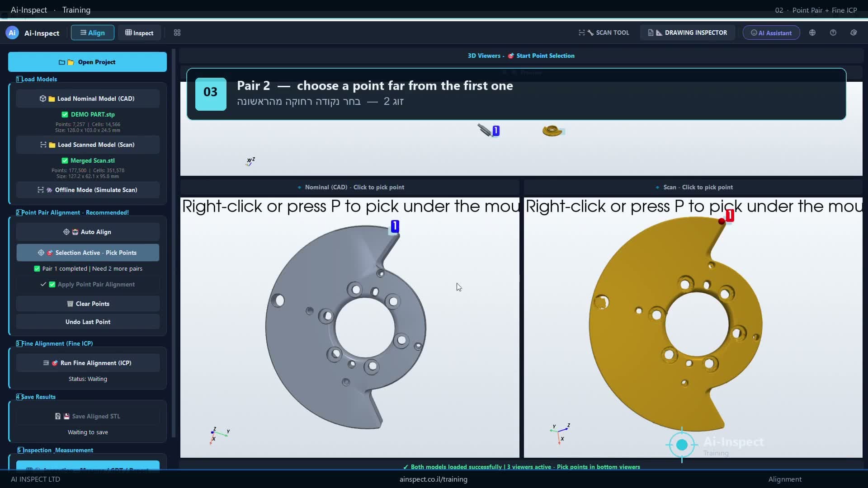Click the Auto Align button
This screenshot has height=488, width=868.
(88, 232)
